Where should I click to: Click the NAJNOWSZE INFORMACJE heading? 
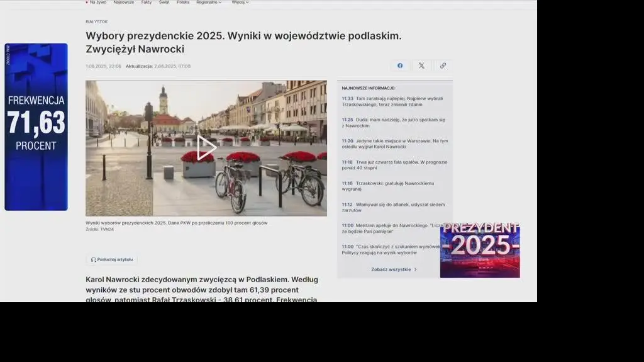(369, 88)
